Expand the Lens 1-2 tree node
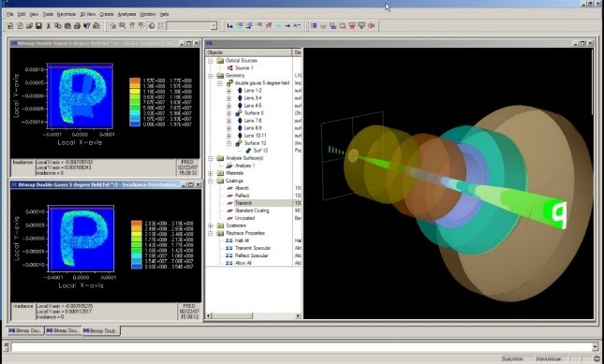 pyautogui.click(x=228, y=91)
